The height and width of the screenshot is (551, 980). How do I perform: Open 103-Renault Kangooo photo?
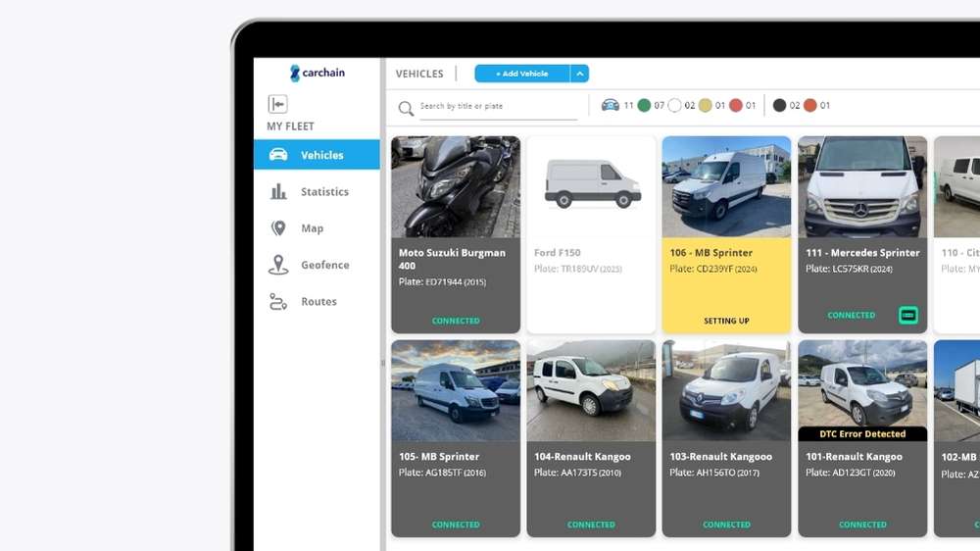(726, 391)
